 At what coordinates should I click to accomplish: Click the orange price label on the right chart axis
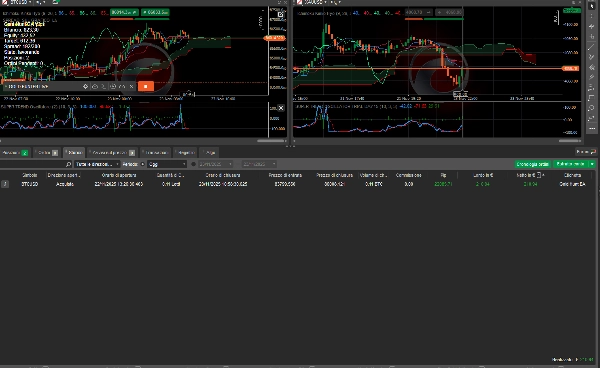tap(571, 68)
